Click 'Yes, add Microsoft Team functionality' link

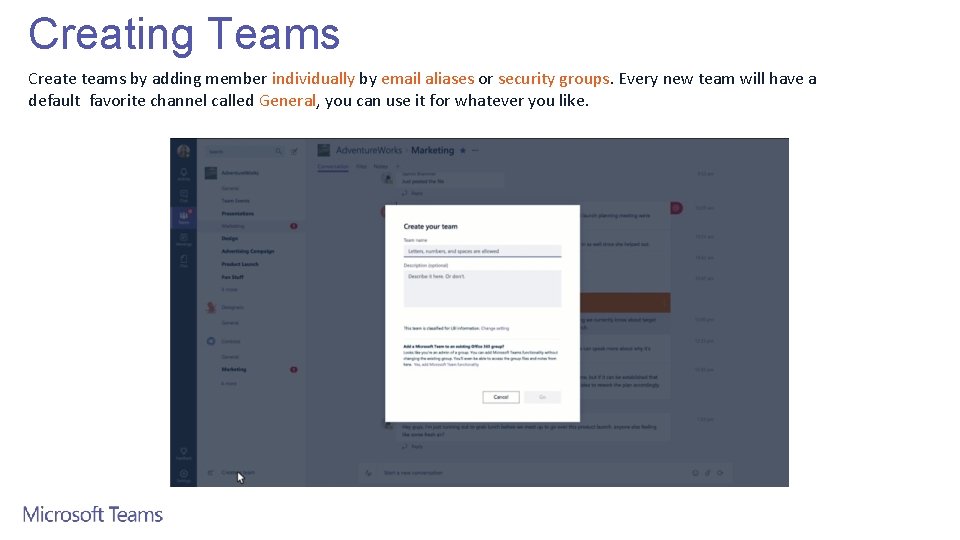click(x=446, y=364)
